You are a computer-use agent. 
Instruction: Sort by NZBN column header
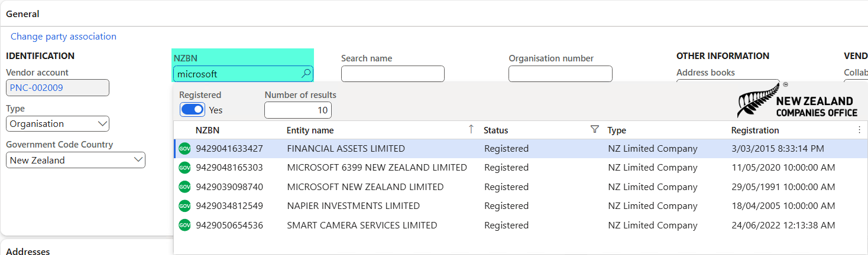point(208,130)
